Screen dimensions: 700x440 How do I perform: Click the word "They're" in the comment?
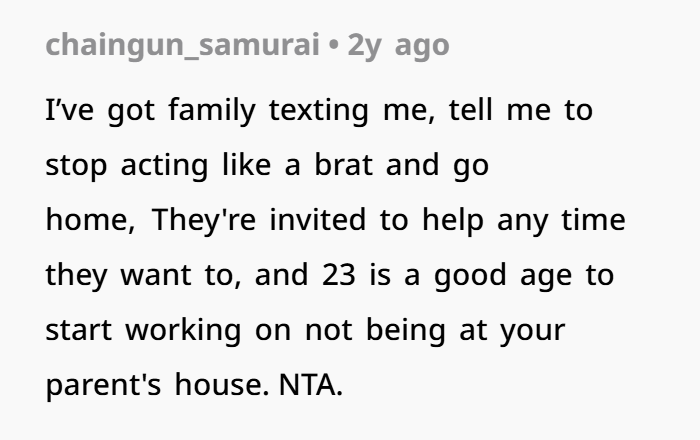click(205, 220)
